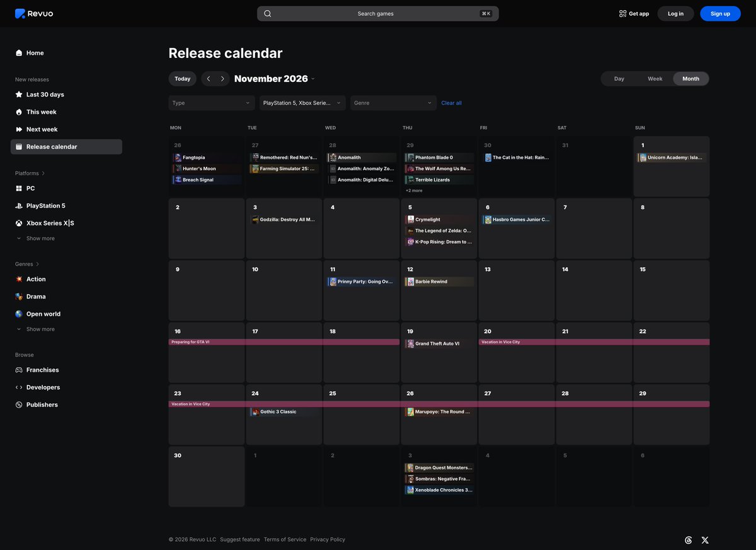This screenshot has width=756, height=550.
Task: Click the Search games field
Action: [x=378, y=14]
